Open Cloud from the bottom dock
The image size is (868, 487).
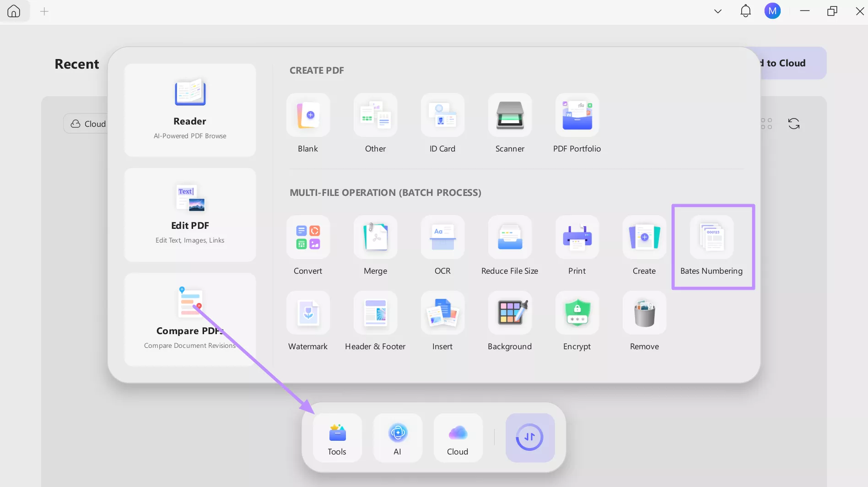458,438
